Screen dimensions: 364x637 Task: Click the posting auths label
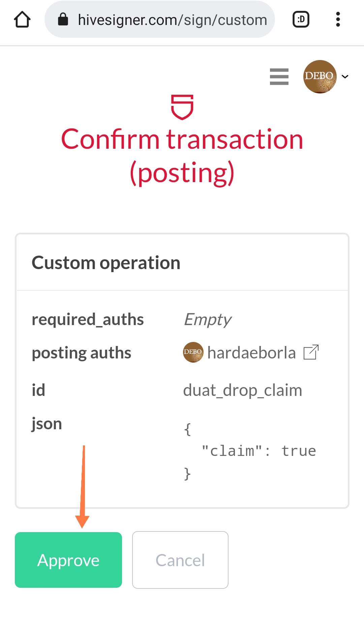(82, 353)
